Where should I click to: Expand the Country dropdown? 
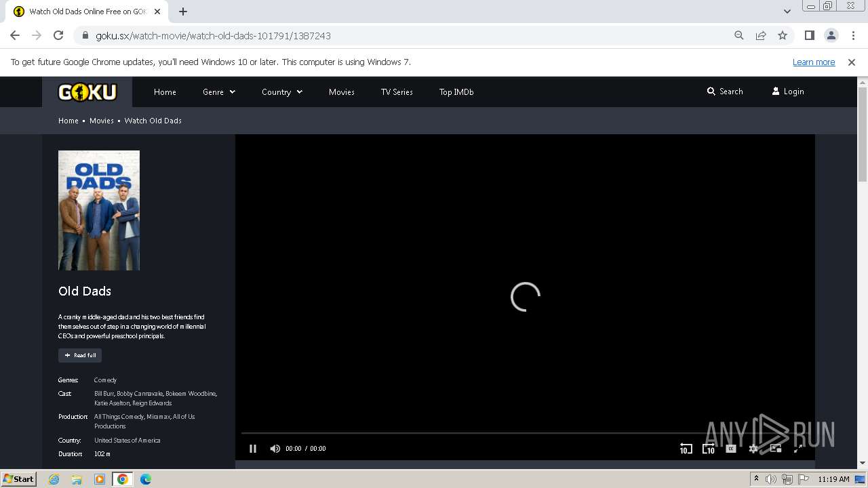282,92
